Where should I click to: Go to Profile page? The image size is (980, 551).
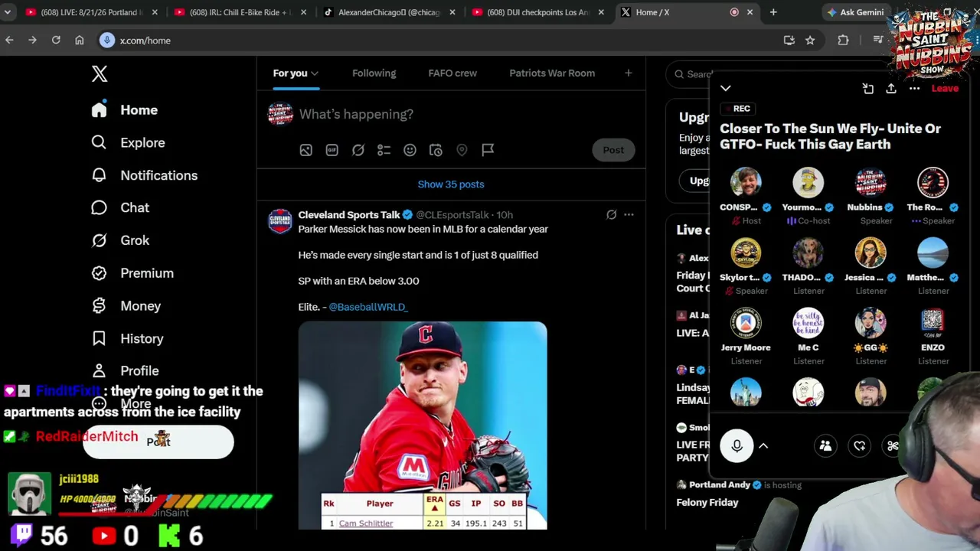(x=125, y=370)
